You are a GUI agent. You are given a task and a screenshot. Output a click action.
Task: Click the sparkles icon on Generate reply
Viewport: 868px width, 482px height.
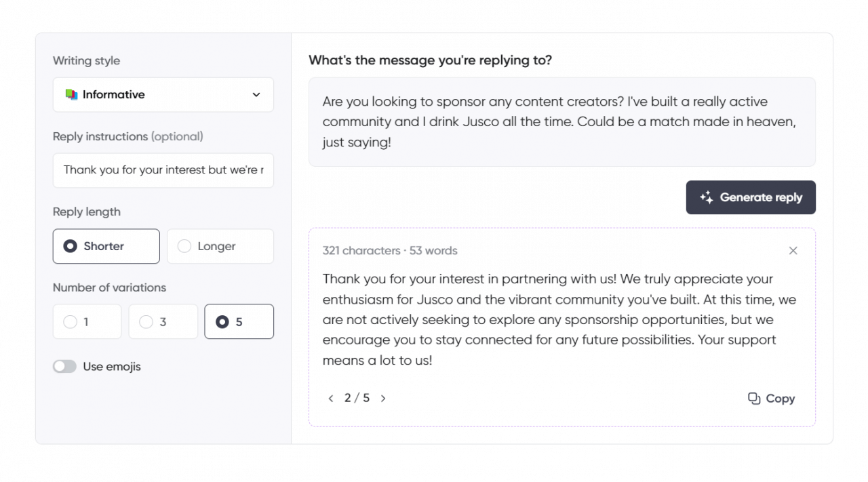[x=706, y=197]
